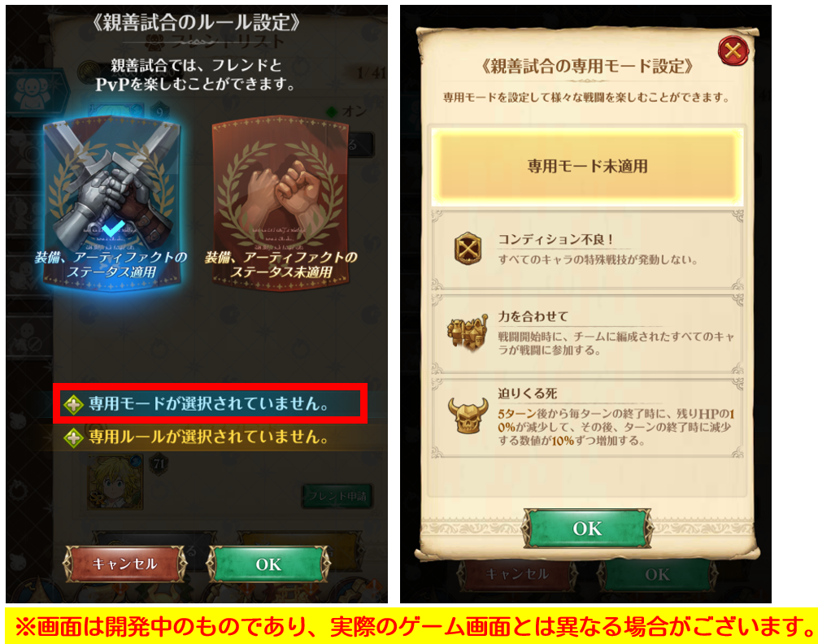Select red card ステータス未適用 with fists
The width and height of the screenshot is (818, 644).
pyautogui.click(x=281, y=202)
